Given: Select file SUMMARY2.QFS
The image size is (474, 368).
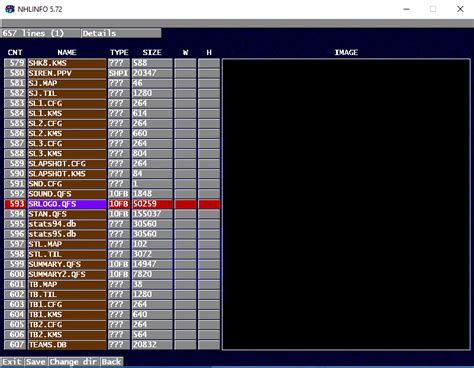Looking at the screenshot, I should (x=67, y=274).
